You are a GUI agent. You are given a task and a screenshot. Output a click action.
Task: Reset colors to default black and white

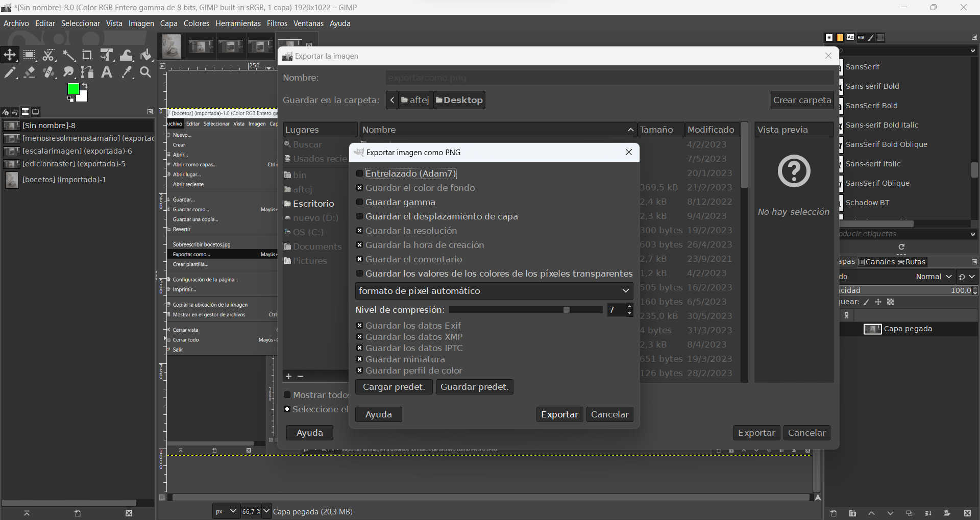coord(70,99)
